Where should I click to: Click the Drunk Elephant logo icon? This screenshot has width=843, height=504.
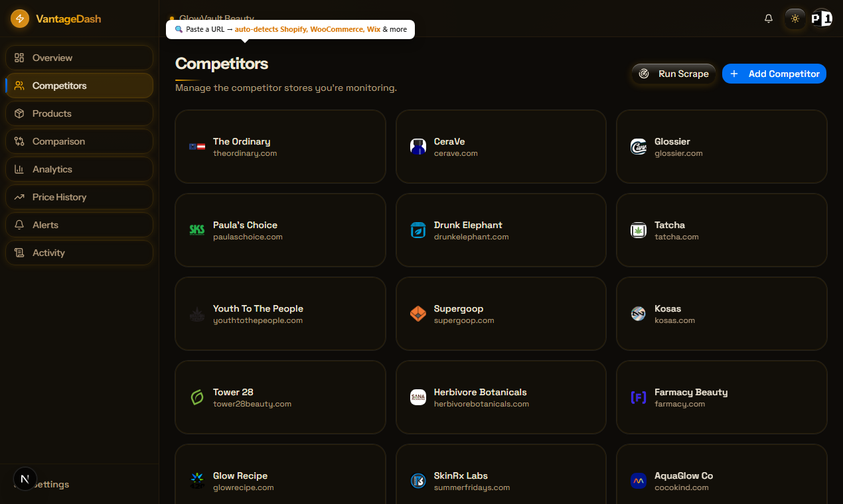418,230
